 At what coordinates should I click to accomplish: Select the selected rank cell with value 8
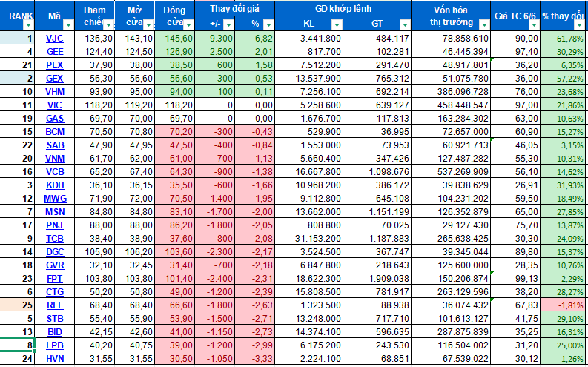(17, 345)
